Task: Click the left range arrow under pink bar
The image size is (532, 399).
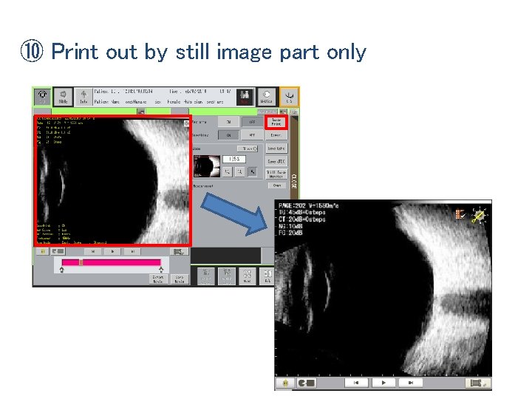Action: click(x=62, y=270)
